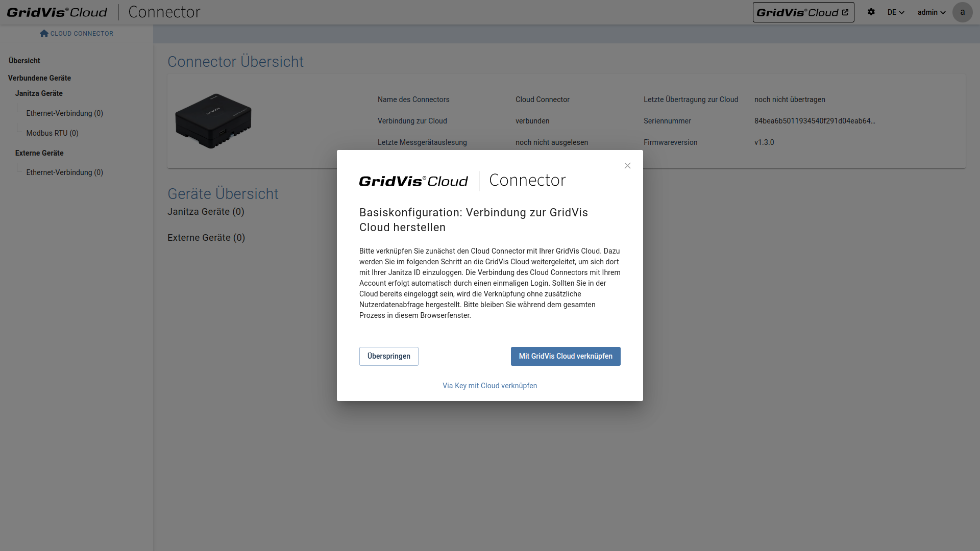Select Verbundene Geräte in the sidebar
The width and height of the screenshot is (980, 551).
pos(39,78)
